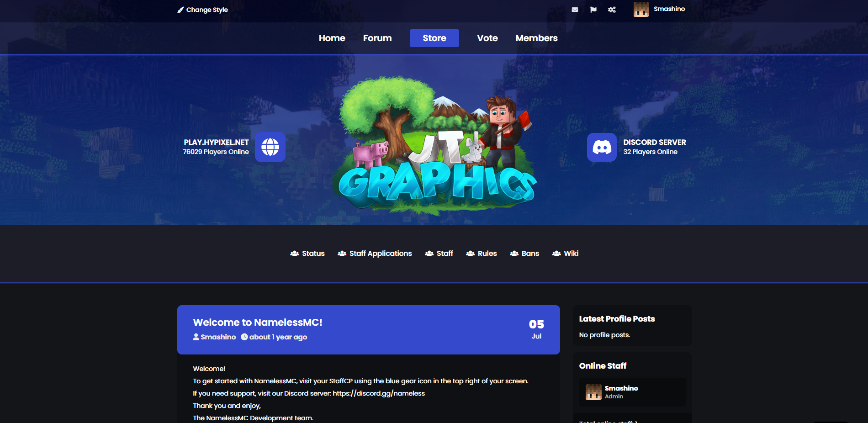Click the alerts flag icon
This screenshot has height=423, width=868.
point(593,10)
